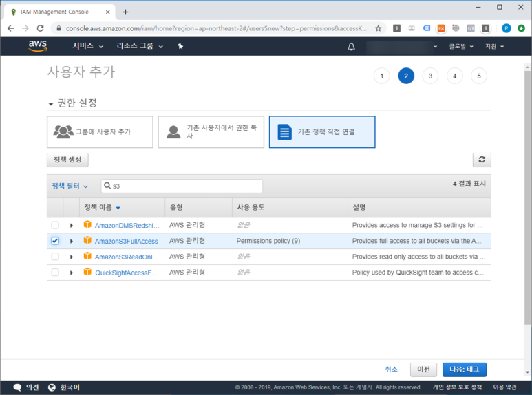Open the AmazonS3FullAccess policy link
The width and height of the screenshot is (532, 395).
click(x=126, y=241)
